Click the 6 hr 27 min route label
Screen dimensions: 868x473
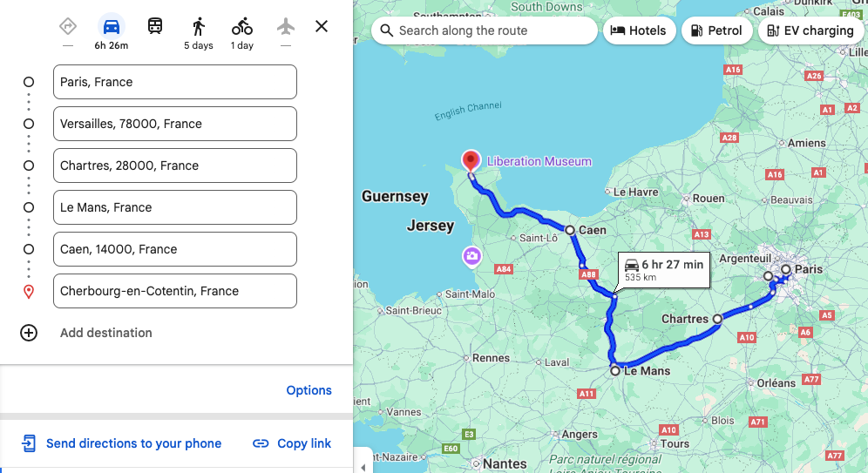click(x=663, y=269)
